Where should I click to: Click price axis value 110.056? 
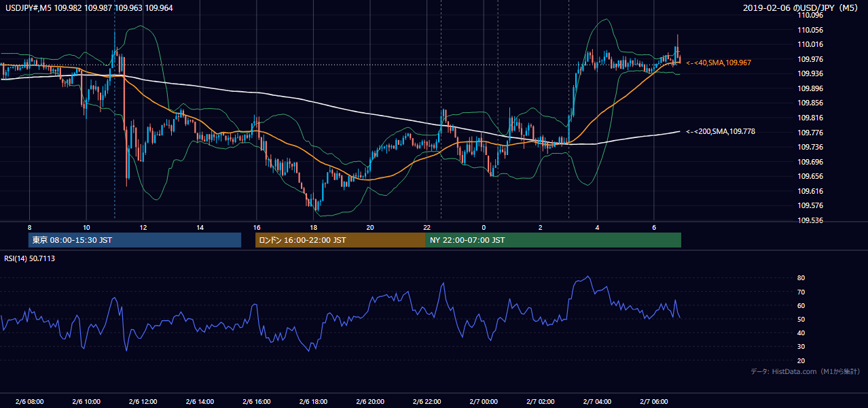811,30
